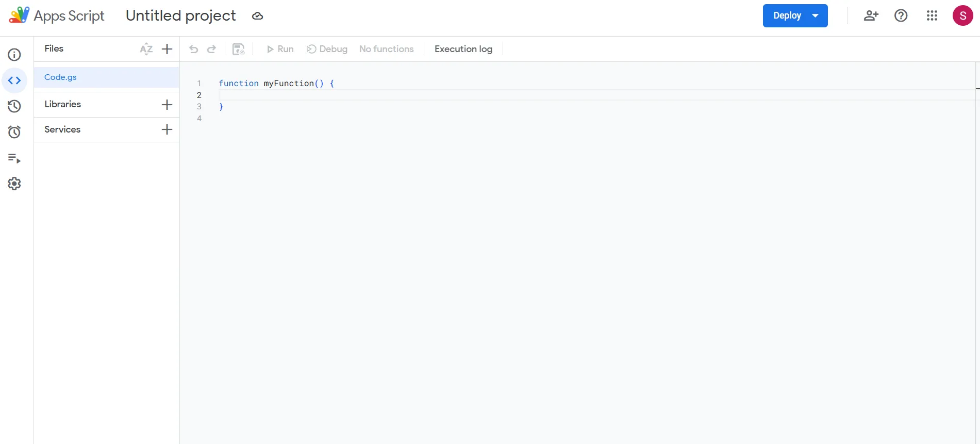Open Executions list icon
Image resolution: width=980 pixels, height=444 pixels.
pyautogui.click(x=14, y=158)
